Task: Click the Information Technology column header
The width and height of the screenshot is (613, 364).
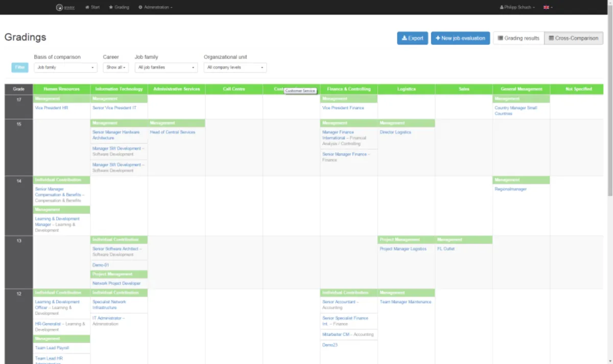Action: (119, 89)
